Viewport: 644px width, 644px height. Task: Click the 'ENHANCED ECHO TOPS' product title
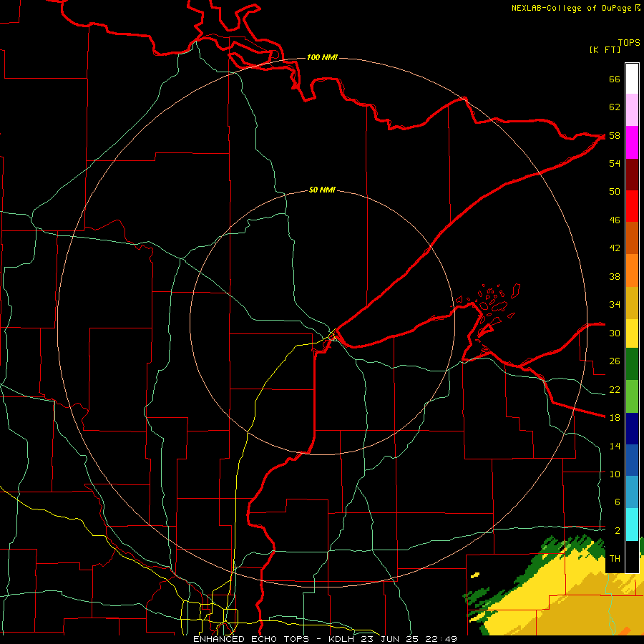pyautogui.click(x=251, y=639)
